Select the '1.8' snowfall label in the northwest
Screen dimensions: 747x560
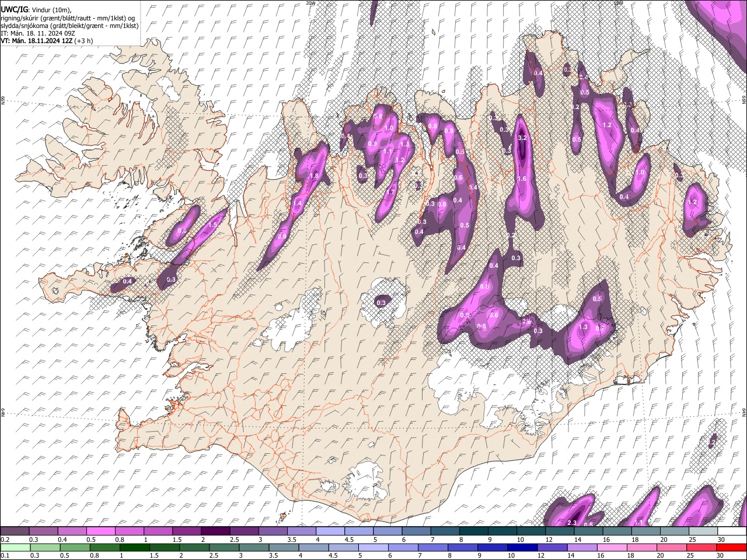tap(313, 176)
